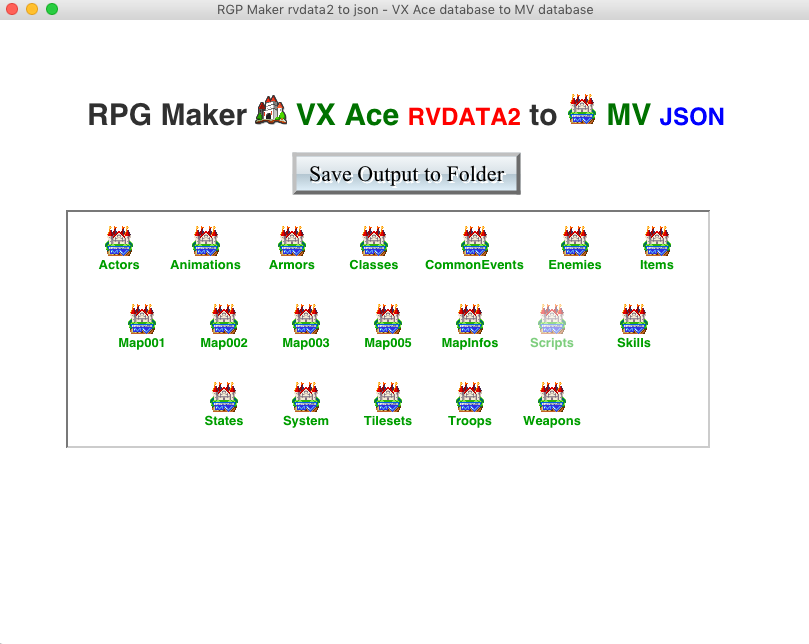The width and height of the screenshot is (809, 644).
Task: Select the Map002 file icon
Action: pos(224,320)
